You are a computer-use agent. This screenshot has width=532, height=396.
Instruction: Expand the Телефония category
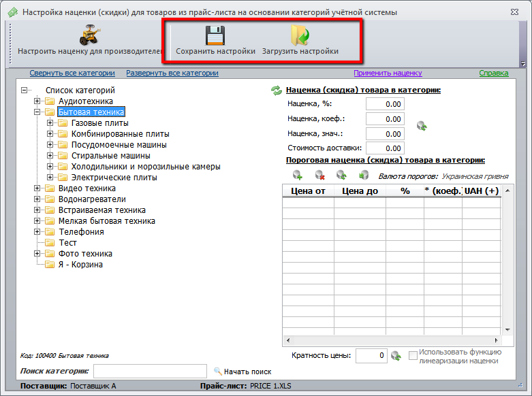37,232
